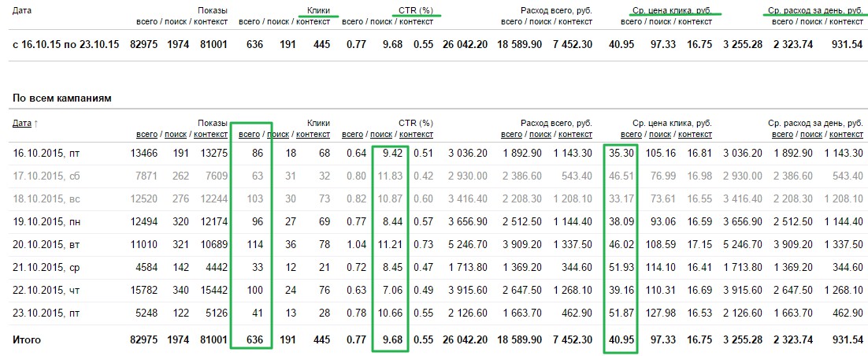Sort by Показы контекст link
868x356 pixels.
pyautogui.click(x=210, y=135)
